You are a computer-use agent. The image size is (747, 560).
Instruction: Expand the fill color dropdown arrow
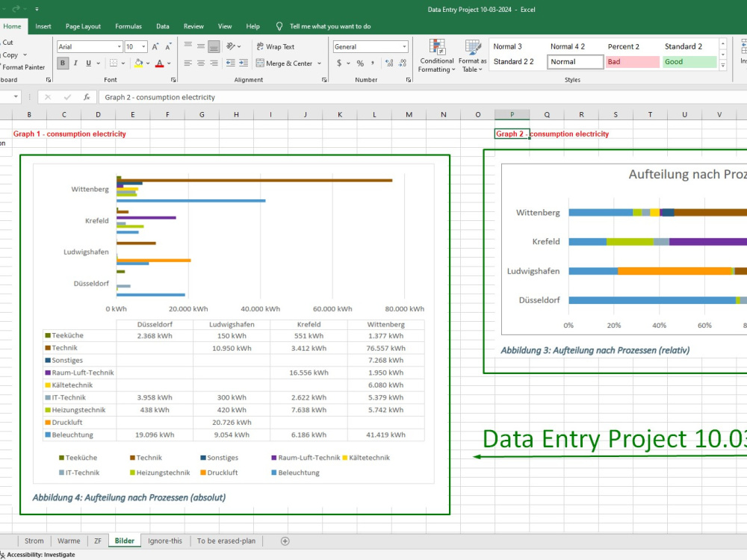(x=148, y=63)
